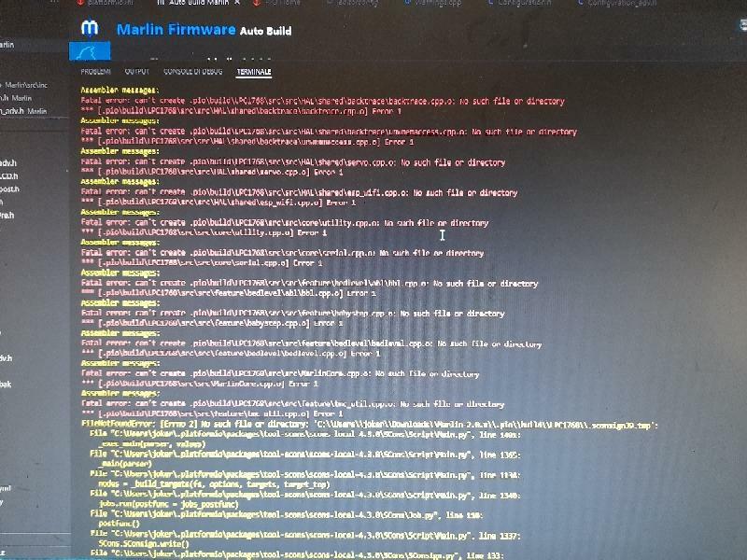This screenshot has width=747, height=560.
Task: Open the PROBLEMI panel tab
Action: pos(96,72)
